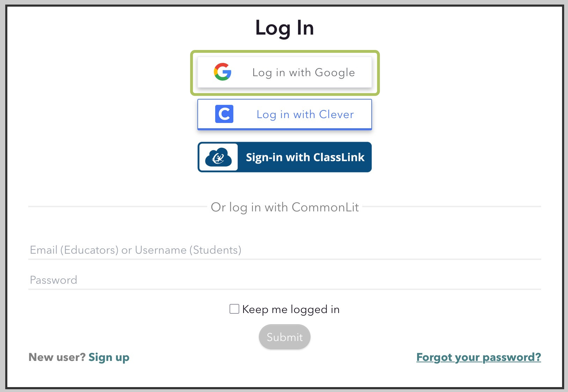Click the Log In heading
568x392 pixels.
[x=285, y=28]
